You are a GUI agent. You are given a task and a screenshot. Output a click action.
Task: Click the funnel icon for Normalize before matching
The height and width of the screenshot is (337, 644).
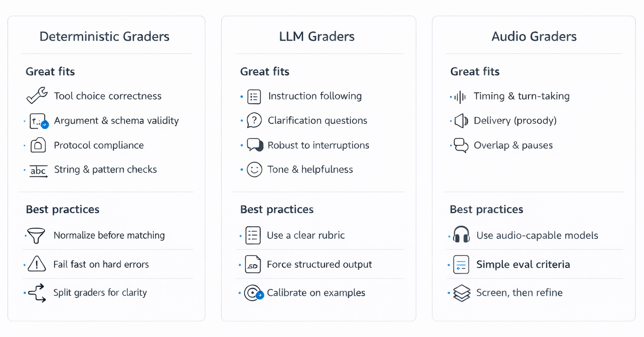coord(37,235)
